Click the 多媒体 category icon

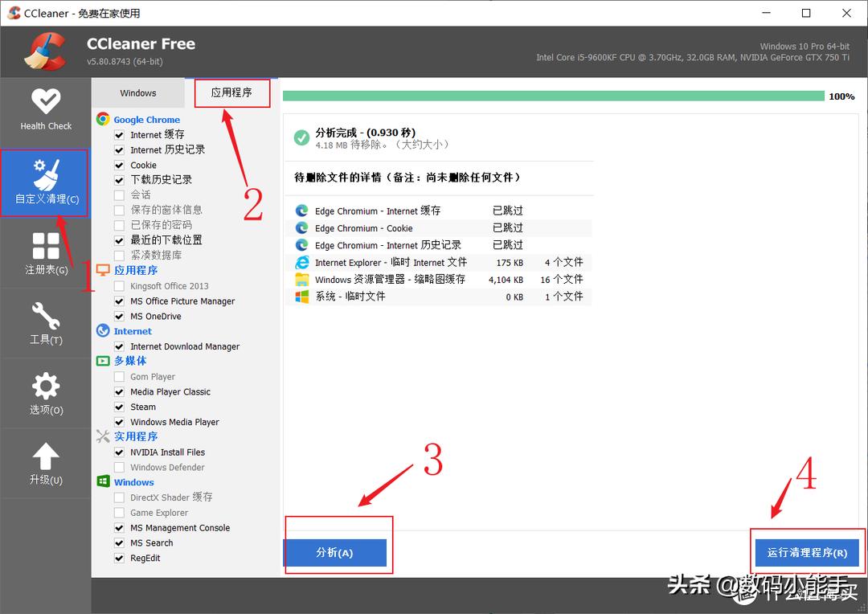102,361
